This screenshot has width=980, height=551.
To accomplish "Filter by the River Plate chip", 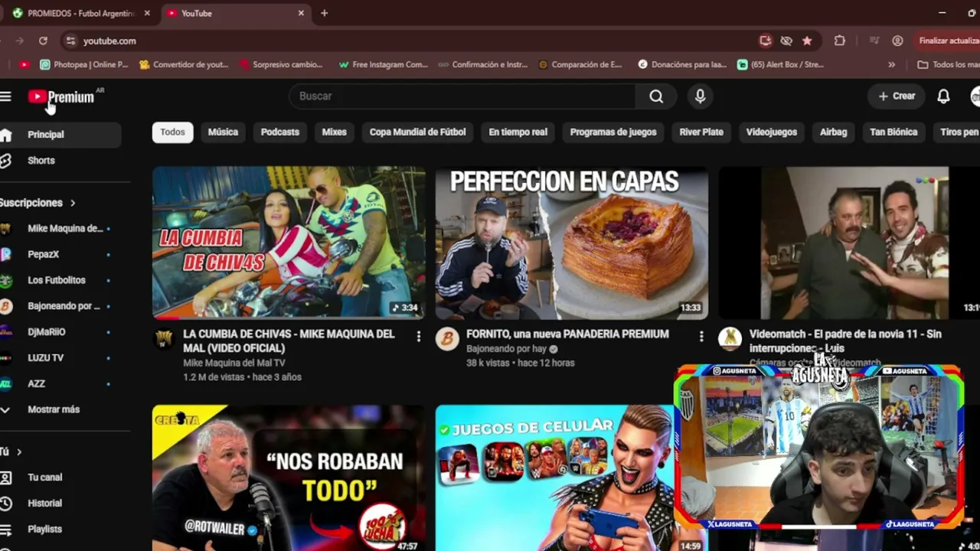I will tap(701, 132).
